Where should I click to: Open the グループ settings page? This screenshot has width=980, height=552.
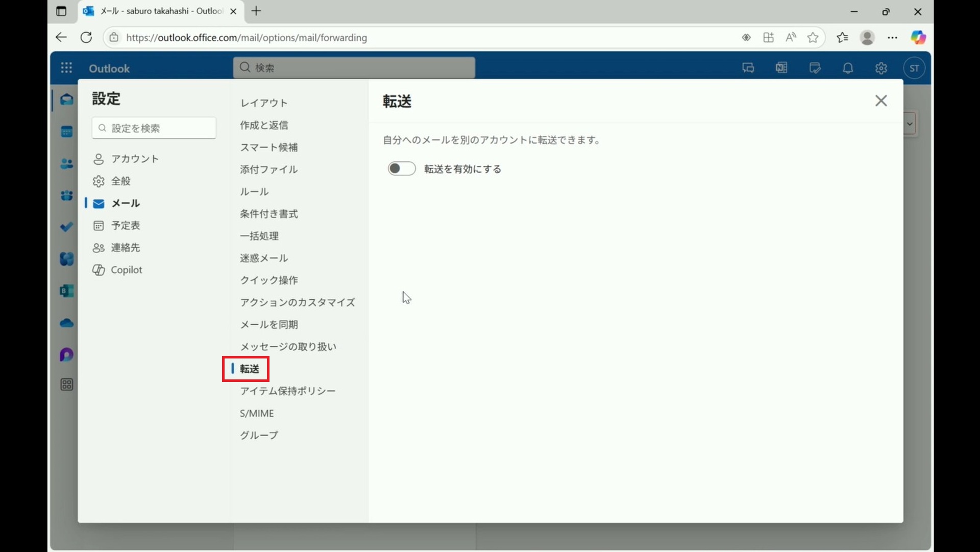(259, 435)
